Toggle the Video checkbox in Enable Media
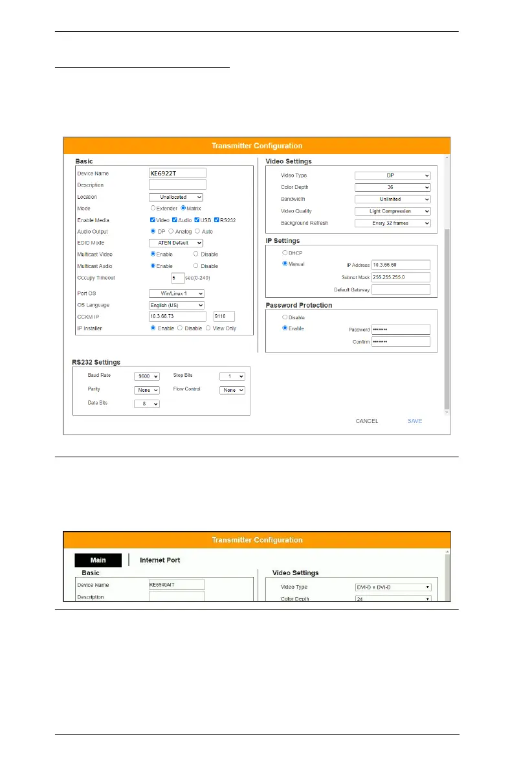Image resolution: width=532 pixels, height=772 pixels. click(153, 220)
